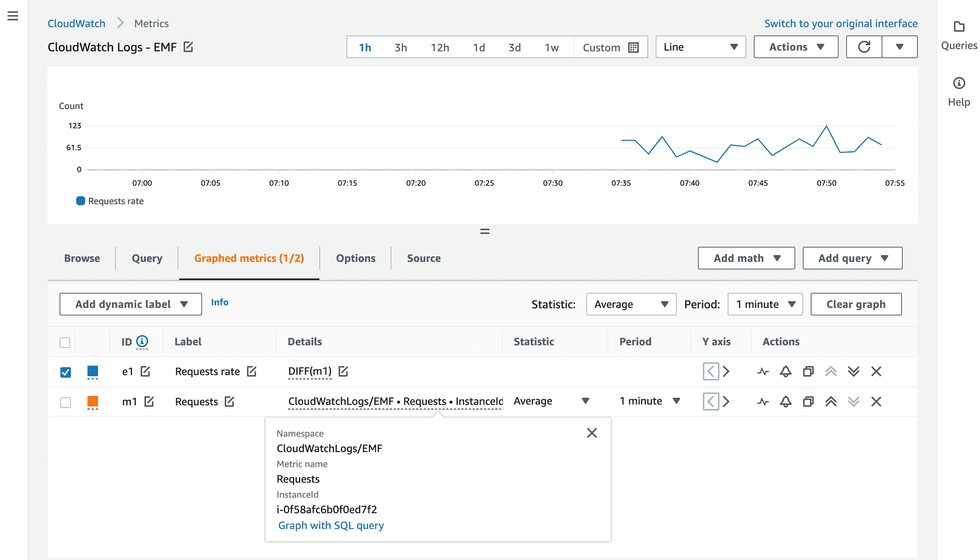The width and height of the screenshot is (980, 560).
Task: Apply anomaly detection on e1 row
Action: point(763,372)
